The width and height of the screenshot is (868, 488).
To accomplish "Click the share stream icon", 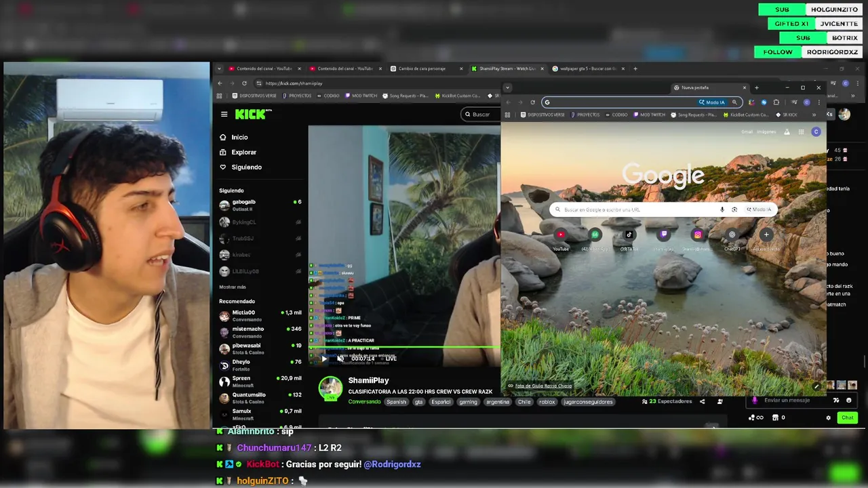I will tap(702, 401).
